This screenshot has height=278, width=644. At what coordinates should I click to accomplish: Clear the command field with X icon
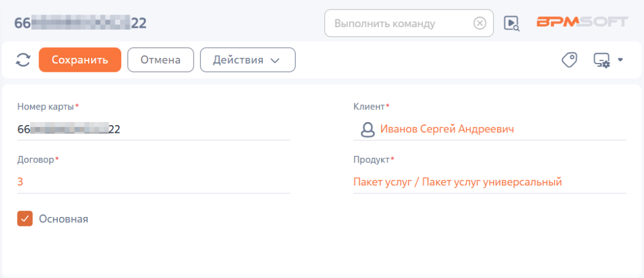(480, 23)
